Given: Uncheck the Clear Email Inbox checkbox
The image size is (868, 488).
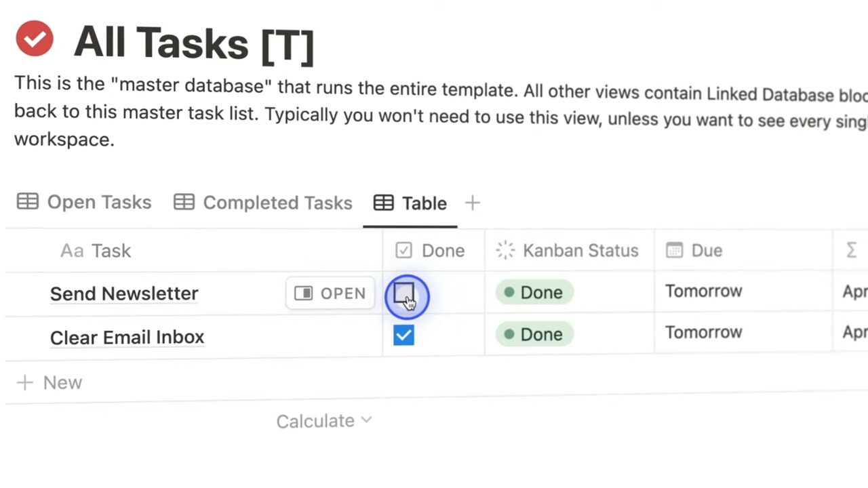Looking at the screenshot, I should tap(403, 335).
